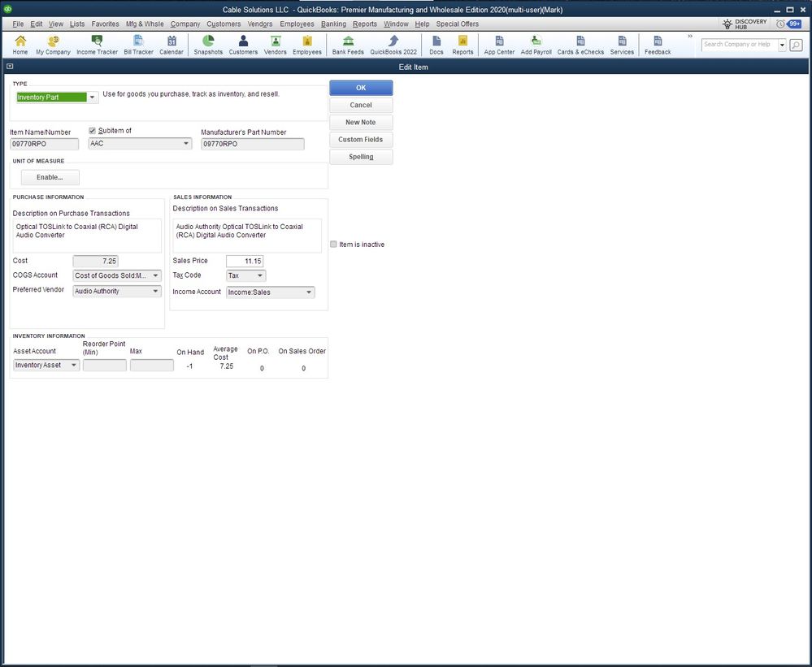Click the QuickBooks 2022 upgrade icon
The image size is (812, 667).
pos(393,45)
